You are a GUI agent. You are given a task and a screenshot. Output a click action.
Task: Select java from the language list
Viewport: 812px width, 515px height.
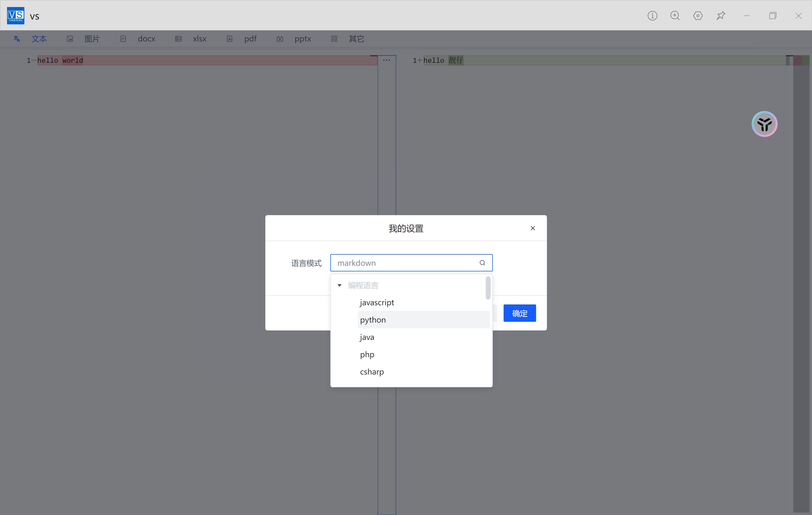(x=423, y=337)
